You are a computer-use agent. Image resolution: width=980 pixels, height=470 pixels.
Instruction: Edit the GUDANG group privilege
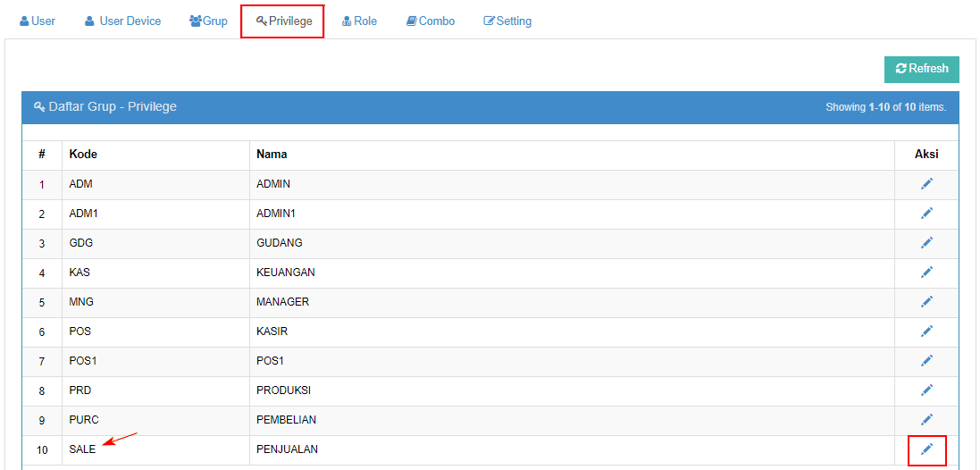(926, 243)
